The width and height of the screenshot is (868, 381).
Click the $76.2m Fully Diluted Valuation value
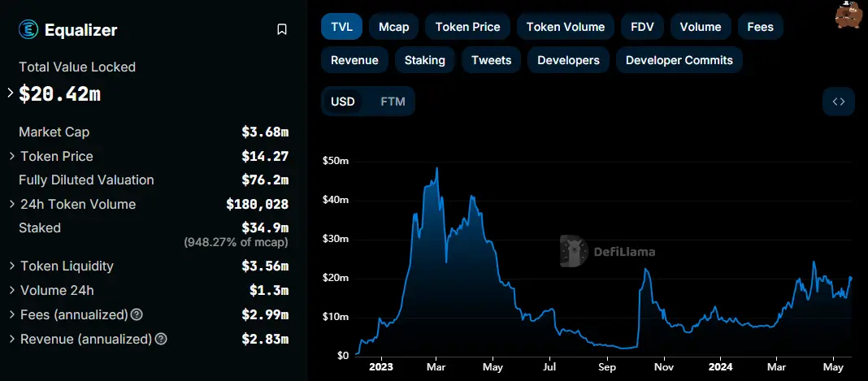tap(265, 180)
